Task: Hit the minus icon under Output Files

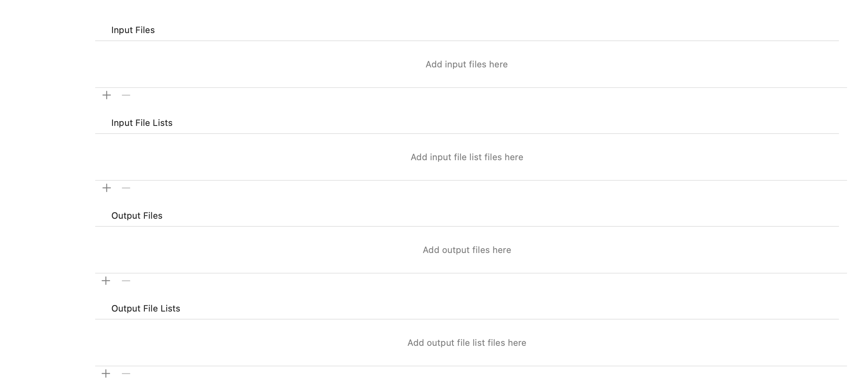Action: click(x=126, y=281)
